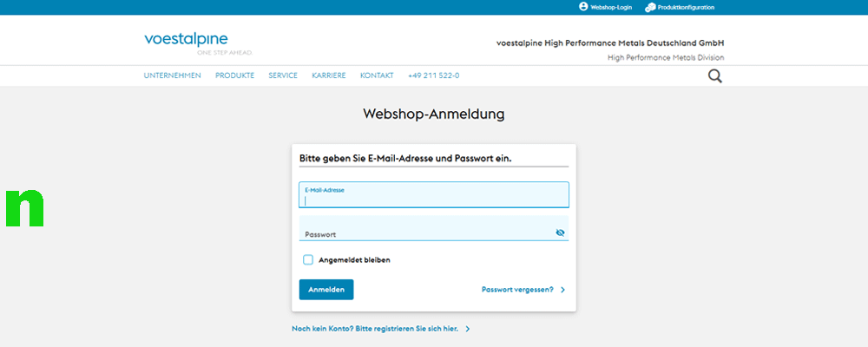
Task: Click the arrow beside Passwort vergessen
Action: point(562,290)
